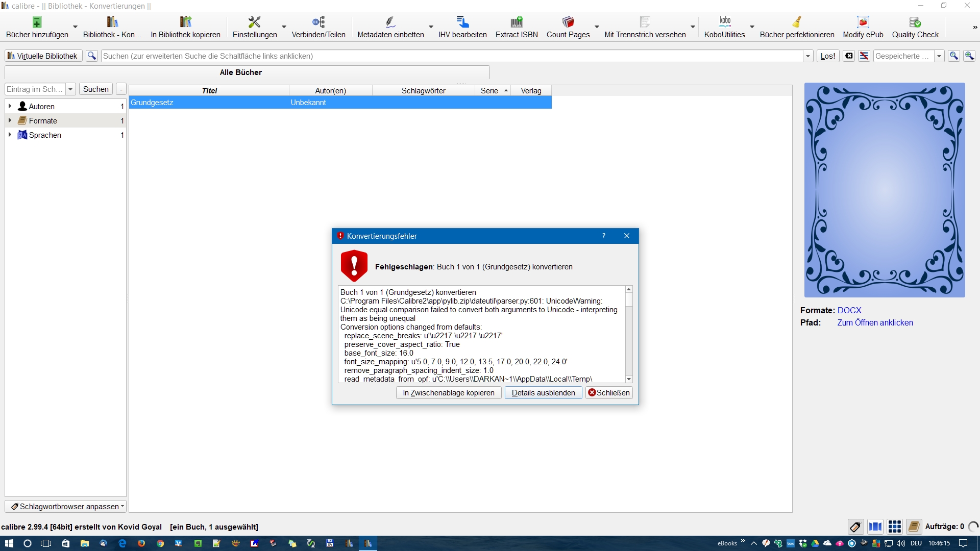
Task: Open the IHV bearbeiten tool
Action: pos(462,22)
